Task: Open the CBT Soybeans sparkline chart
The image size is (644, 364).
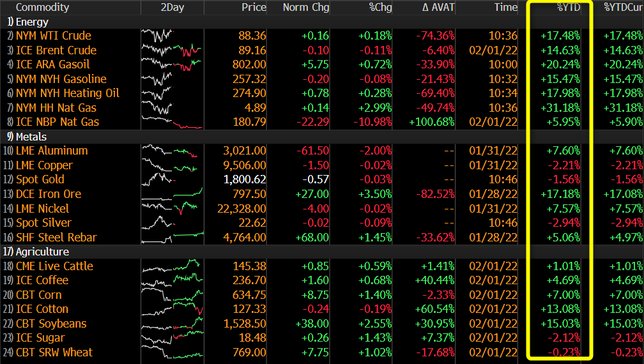Action: (x=172, y=323)
